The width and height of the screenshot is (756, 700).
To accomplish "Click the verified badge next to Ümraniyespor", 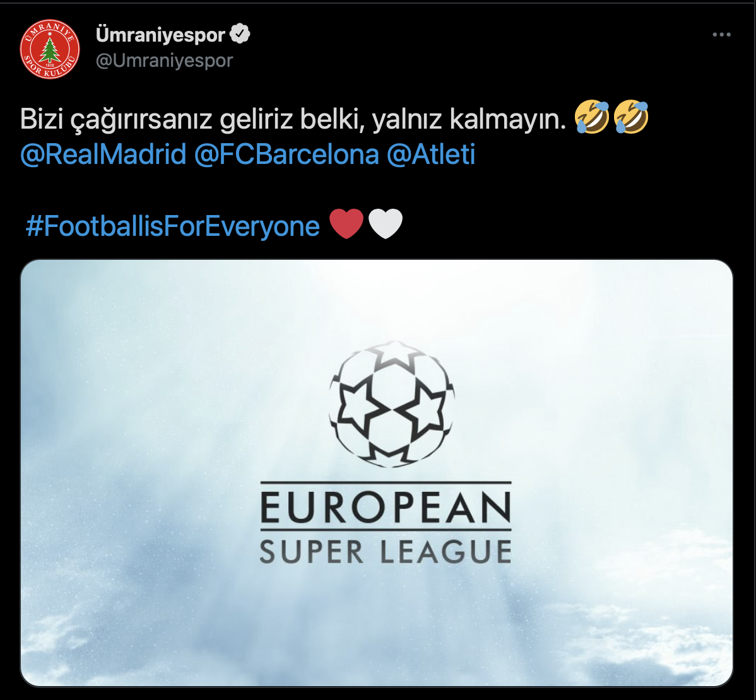I will [x=240, y=34].
